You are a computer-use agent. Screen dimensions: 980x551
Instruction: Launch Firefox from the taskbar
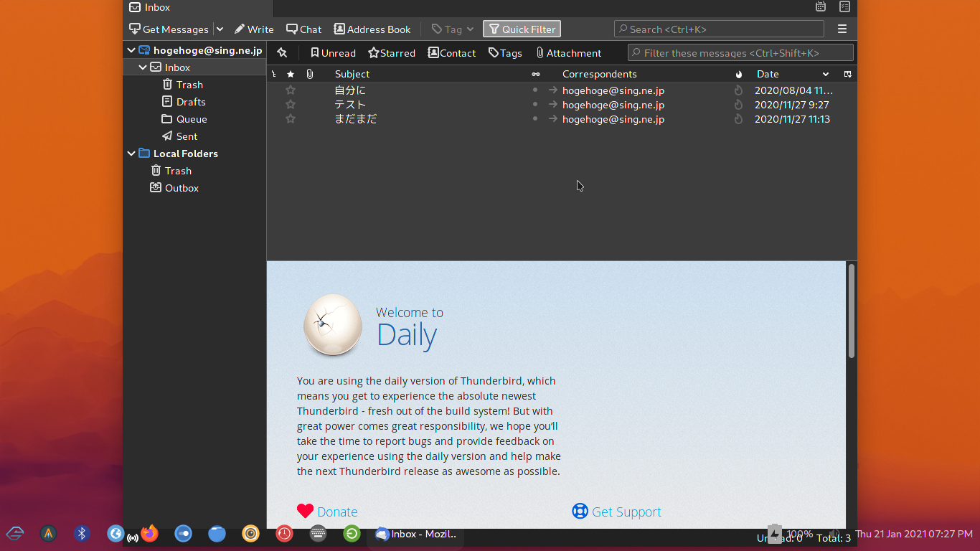(149, 533)
